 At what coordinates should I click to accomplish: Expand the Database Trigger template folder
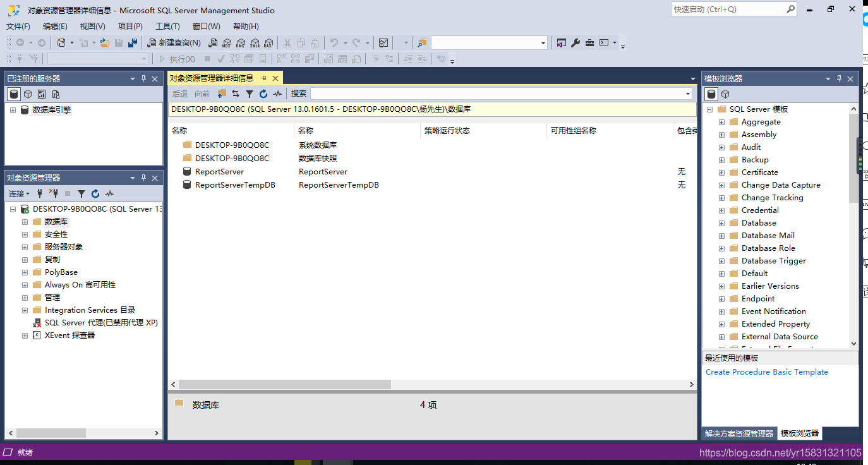pyautogui.click(x=721, y=261)
